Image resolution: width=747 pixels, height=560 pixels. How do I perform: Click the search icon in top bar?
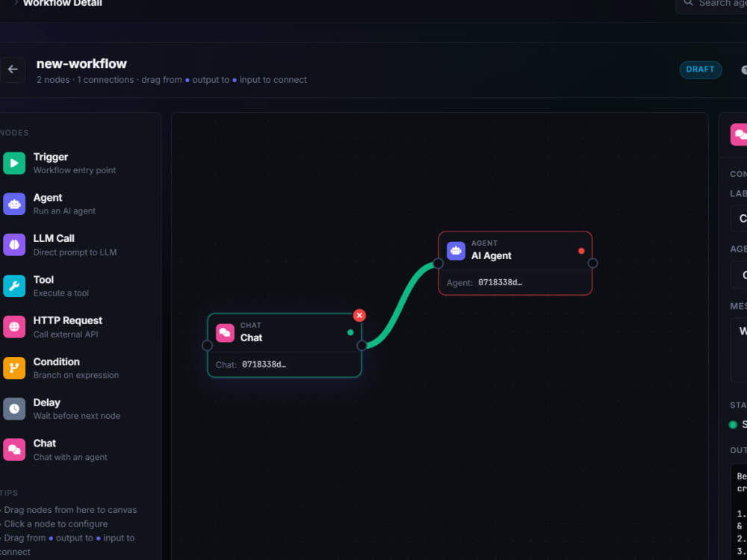(x=688, y=2)
